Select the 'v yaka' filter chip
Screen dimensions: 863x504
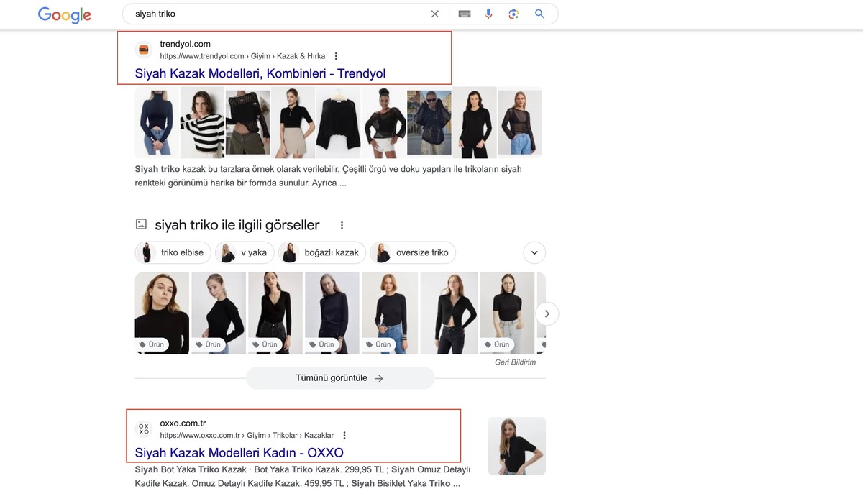click(244, 252)
